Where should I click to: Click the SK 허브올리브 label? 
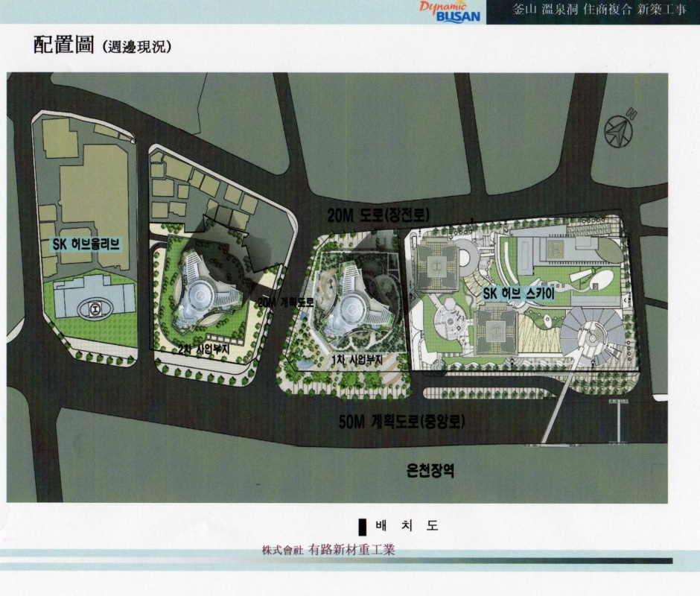tap(86, 244)
